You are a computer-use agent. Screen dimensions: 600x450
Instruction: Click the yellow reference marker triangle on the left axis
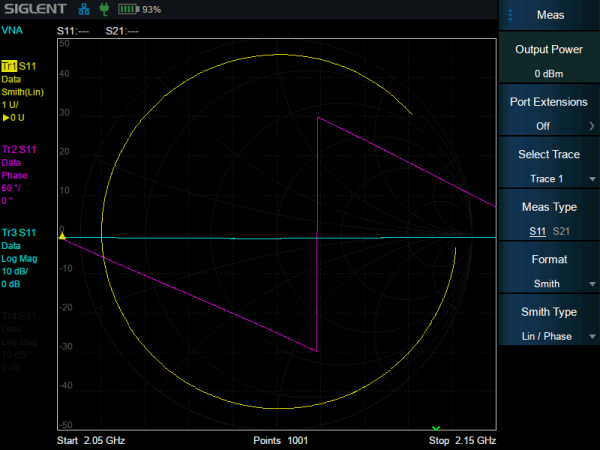point(62,236)
